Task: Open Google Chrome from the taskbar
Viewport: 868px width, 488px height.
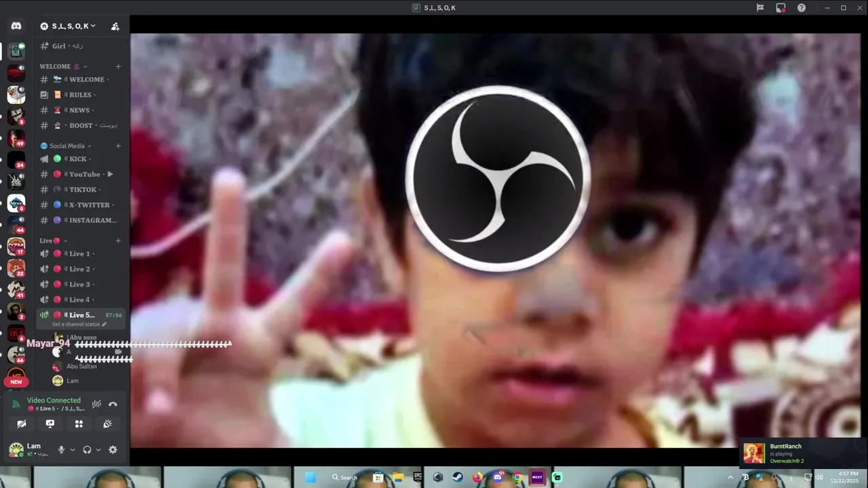Action: click(x=517, y=477)
